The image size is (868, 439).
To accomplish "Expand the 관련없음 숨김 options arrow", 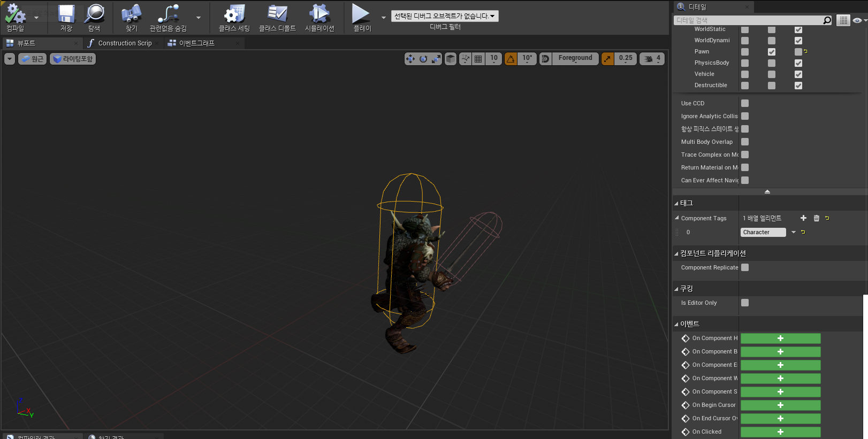I will [x=199, y=17].
